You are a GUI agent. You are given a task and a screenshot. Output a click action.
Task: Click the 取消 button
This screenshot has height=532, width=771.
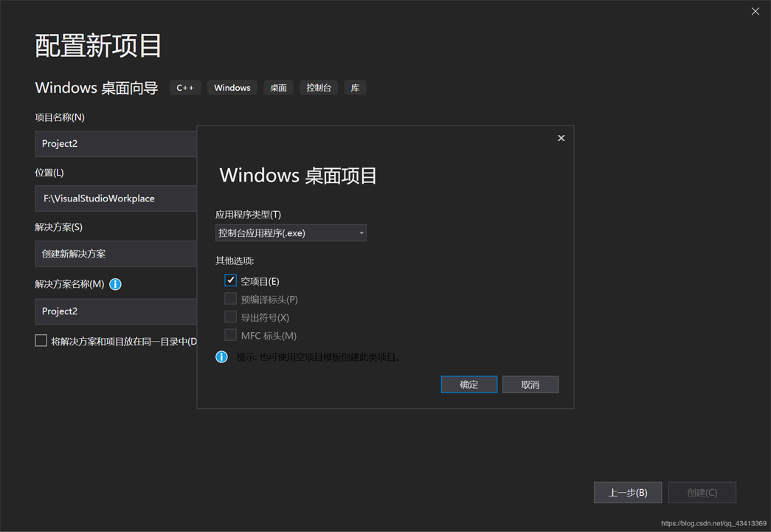(530, 384)
